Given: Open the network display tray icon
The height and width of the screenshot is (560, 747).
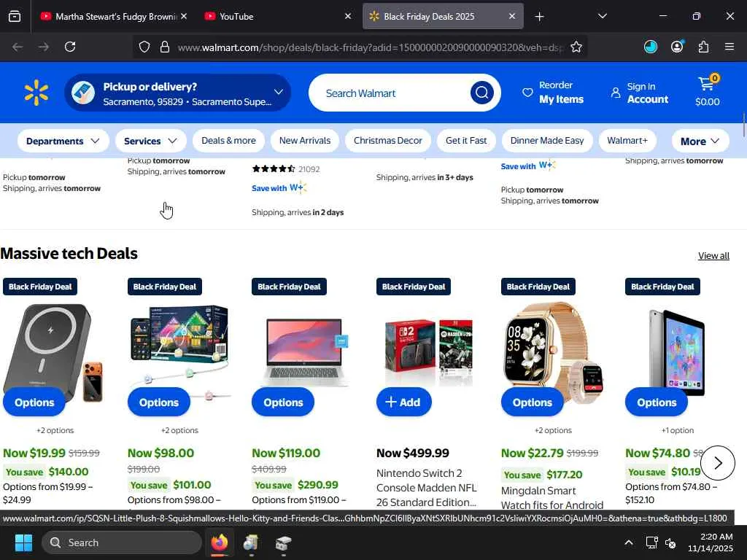Looking at the screenshot, I should [651, 542].
